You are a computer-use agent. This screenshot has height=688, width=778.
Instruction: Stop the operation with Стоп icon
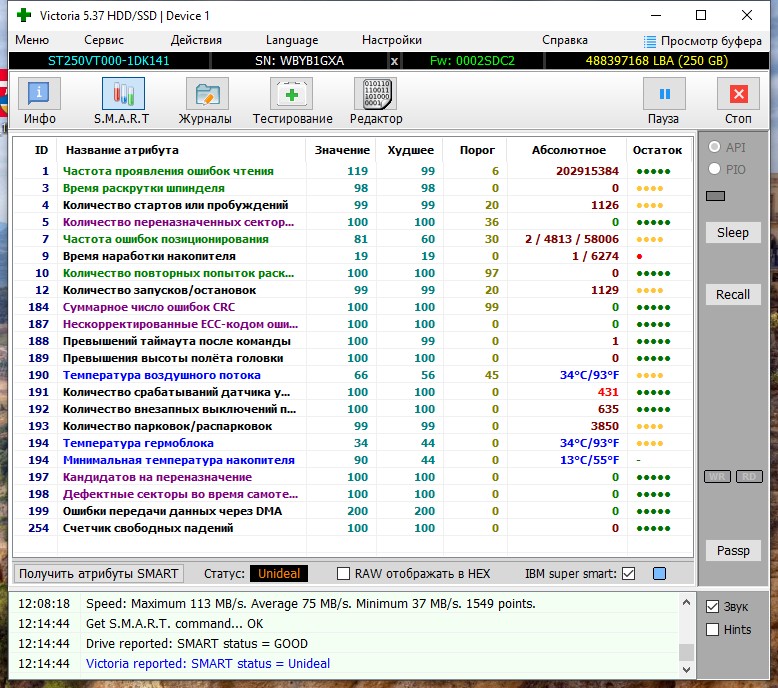[738, 94]
